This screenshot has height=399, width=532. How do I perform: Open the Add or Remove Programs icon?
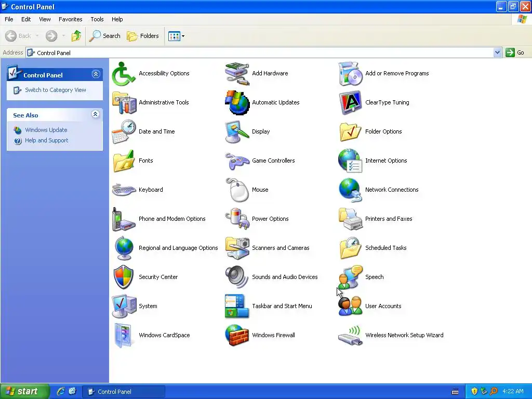[350, 74]
